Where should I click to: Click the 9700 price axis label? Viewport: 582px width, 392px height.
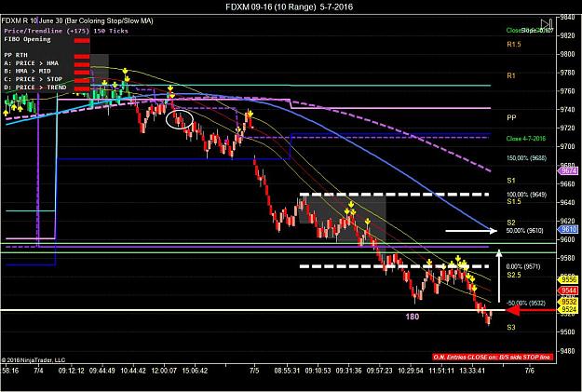567,146
